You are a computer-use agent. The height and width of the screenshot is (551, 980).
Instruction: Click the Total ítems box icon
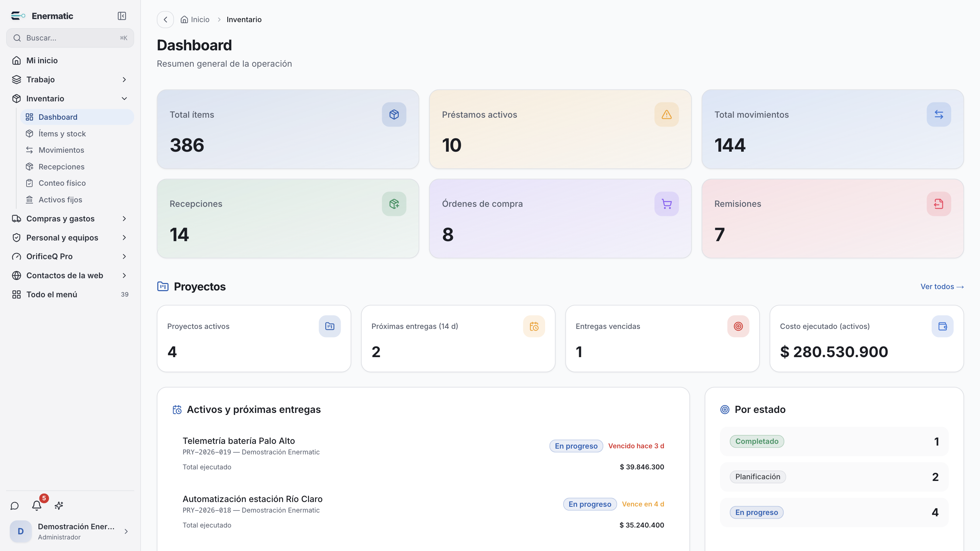394,115
